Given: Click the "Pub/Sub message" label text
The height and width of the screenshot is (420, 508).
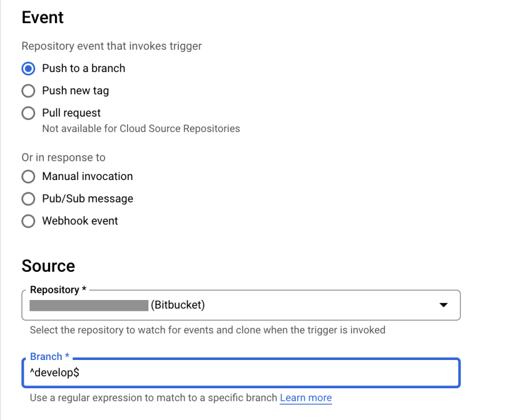Looking at the screenshot, I should point(88,198).
